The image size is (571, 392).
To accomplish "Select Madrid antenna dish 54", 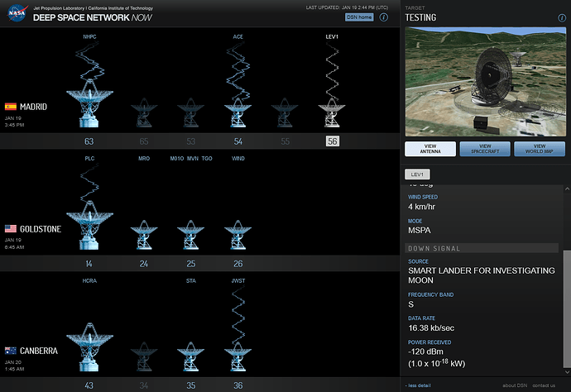I will pos(238,112).
